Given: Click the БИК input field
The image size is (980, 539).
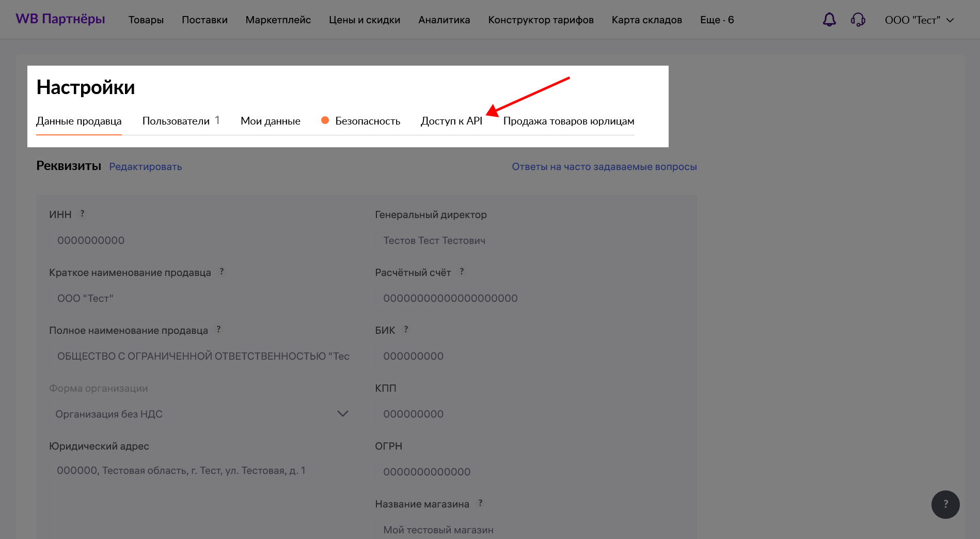Looking at the screenshot, I should [x=530, y=356].
